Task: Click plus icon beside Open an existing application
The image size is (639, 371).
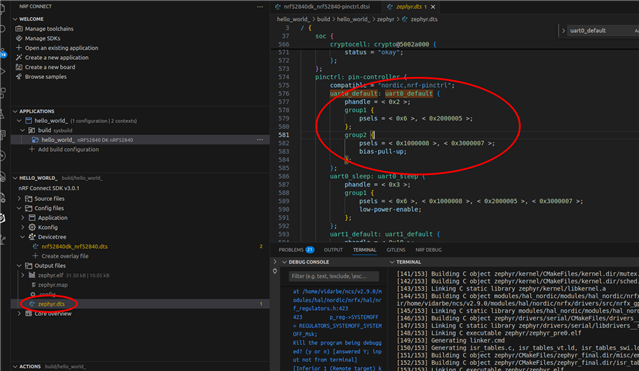Action: pyautogui.click(x=19, y=48)
